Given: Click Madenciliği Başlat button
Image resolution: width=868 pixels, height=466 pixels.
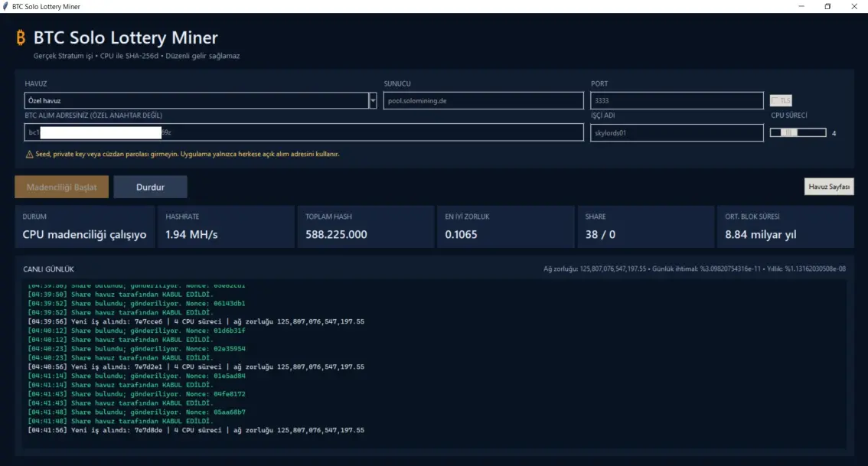Looking at the screenshot, I should [61, 187].
